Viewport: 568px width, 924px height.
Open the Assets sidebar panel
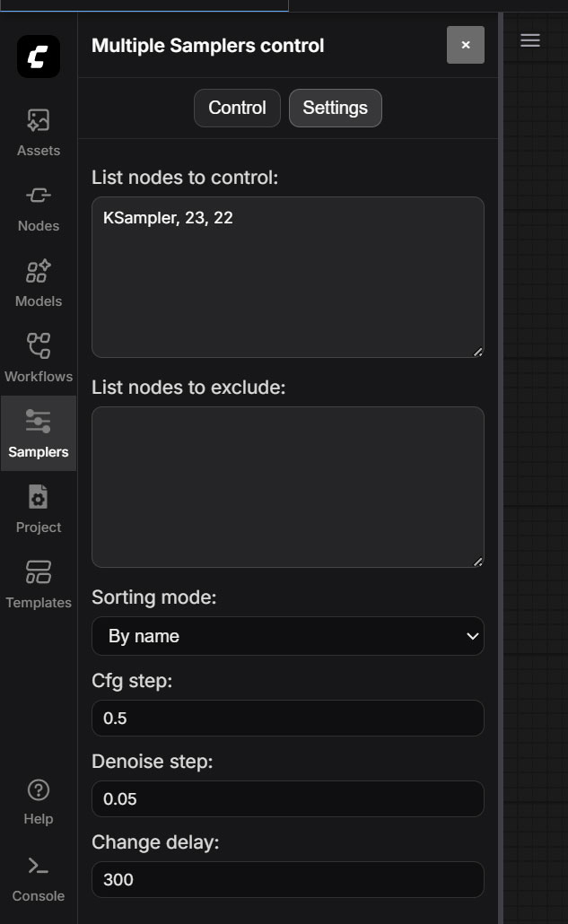(x=39, y=132)
